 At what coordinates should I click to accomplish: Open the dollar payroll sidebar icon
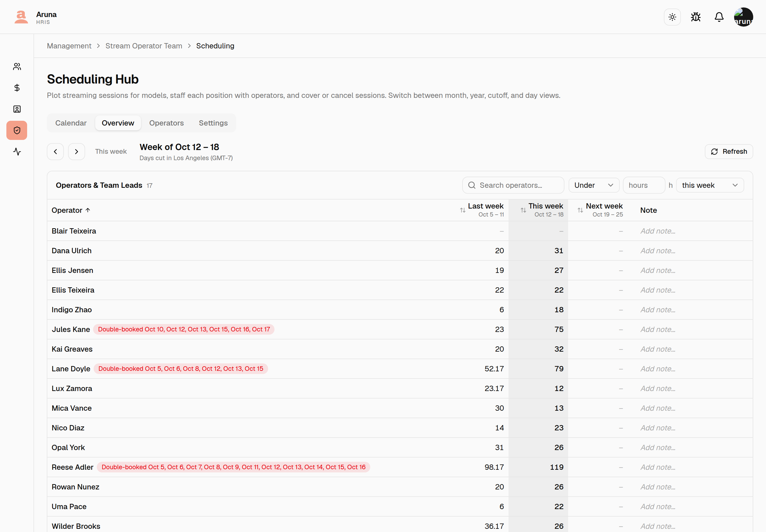17,88
